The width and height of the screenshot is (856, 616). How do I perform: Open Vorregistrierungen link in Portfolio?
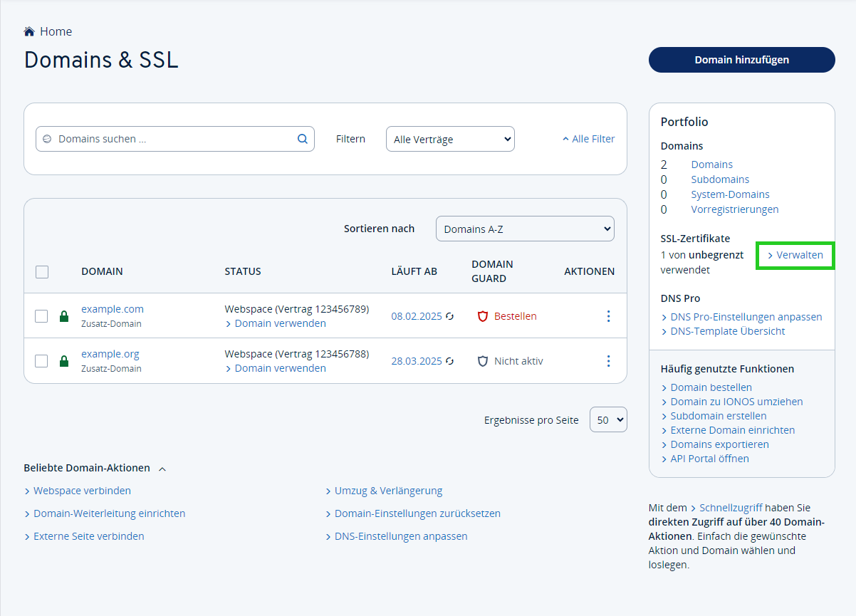(x=735, y=209)
